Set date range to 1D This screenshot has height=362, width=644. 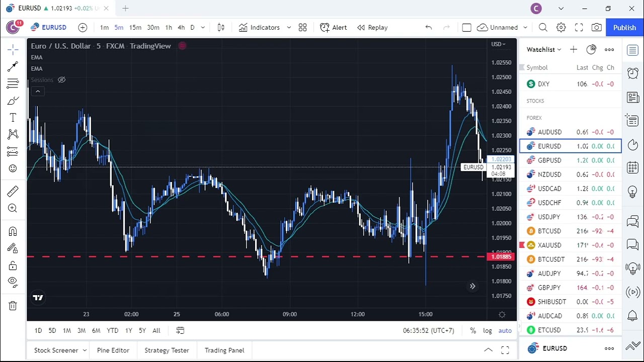pos(38,330)
